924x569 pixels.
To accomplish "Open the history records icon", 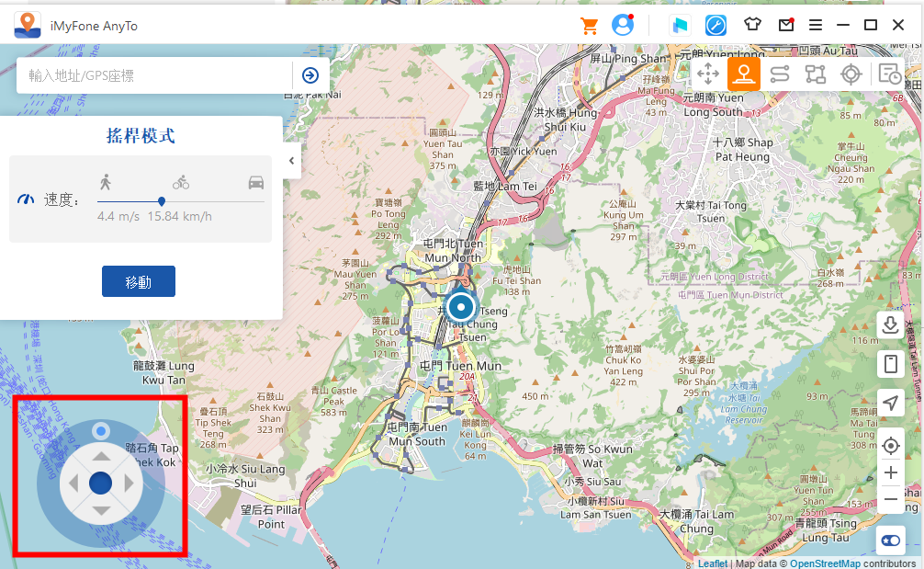I will pyautogui.click(x=889, y=74).
